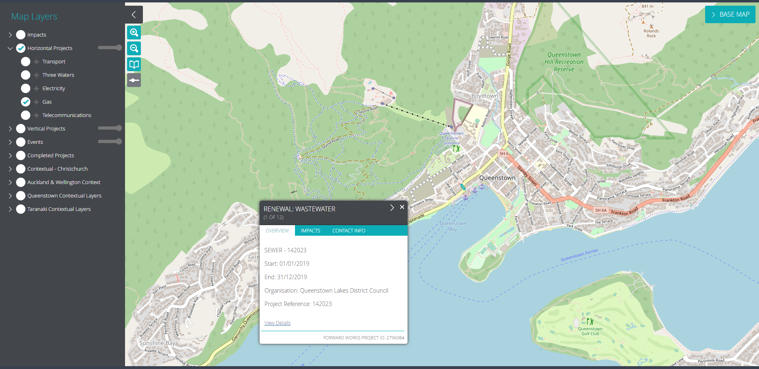The height and width of the screenshot is (369, 759).
Task: Expand the Vertical Projects group
Action: coord(10,129)
